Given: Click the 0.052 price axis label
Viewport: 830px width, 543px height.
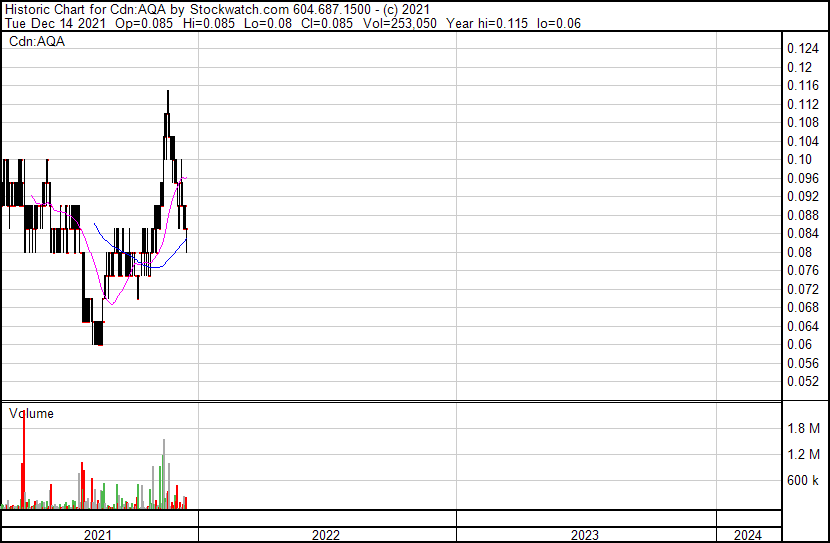Looking at the screenshot, I should (x=803, y=382).
